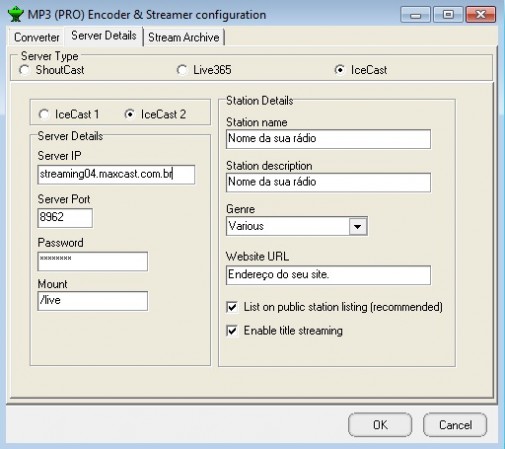This screenshot has width=505, height=449.
Task: Click the Genre label
Action: [240, 209]
